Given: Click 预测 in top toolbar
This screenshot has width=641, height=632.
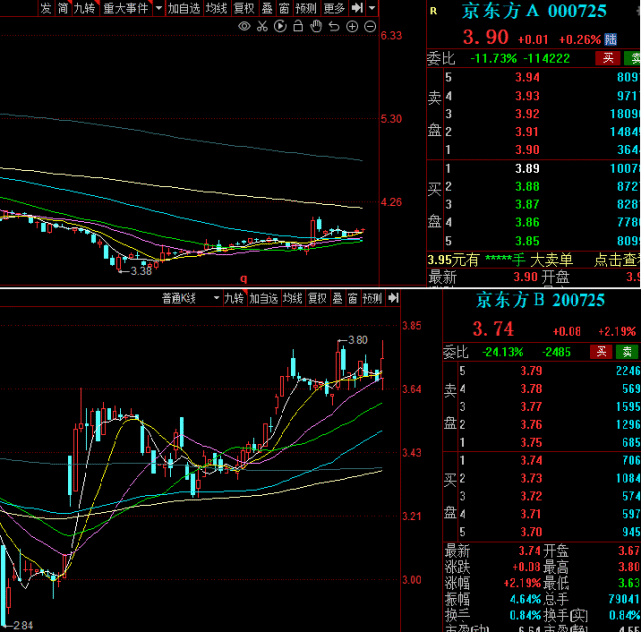Looking at the screenshot, I should (306, 8).
